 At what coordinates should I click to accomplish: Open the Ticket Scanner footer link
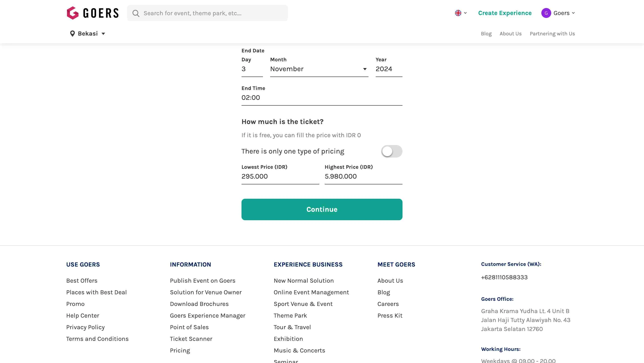pos(191,339)
